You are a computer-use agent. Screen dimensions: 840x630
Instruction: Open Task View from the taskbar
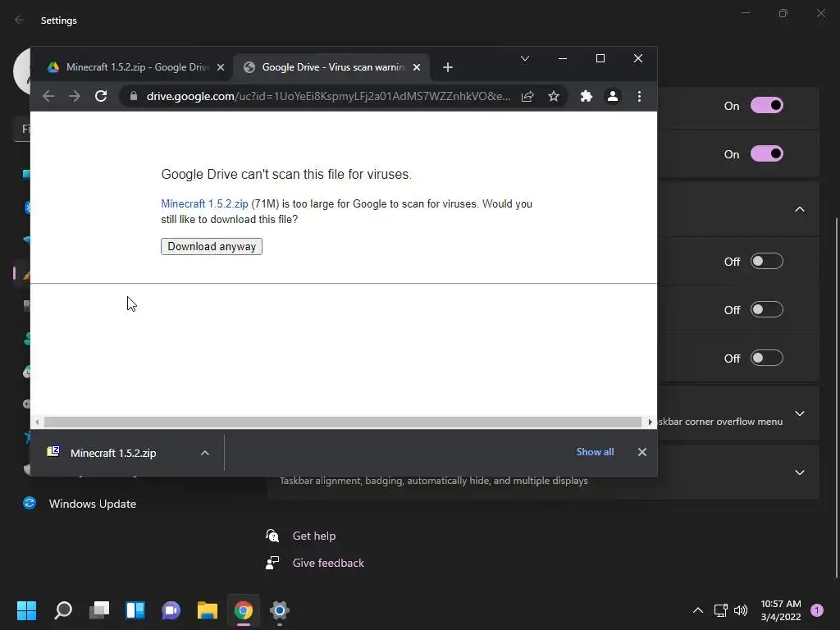pyautogui.click(x=99, y=610)
